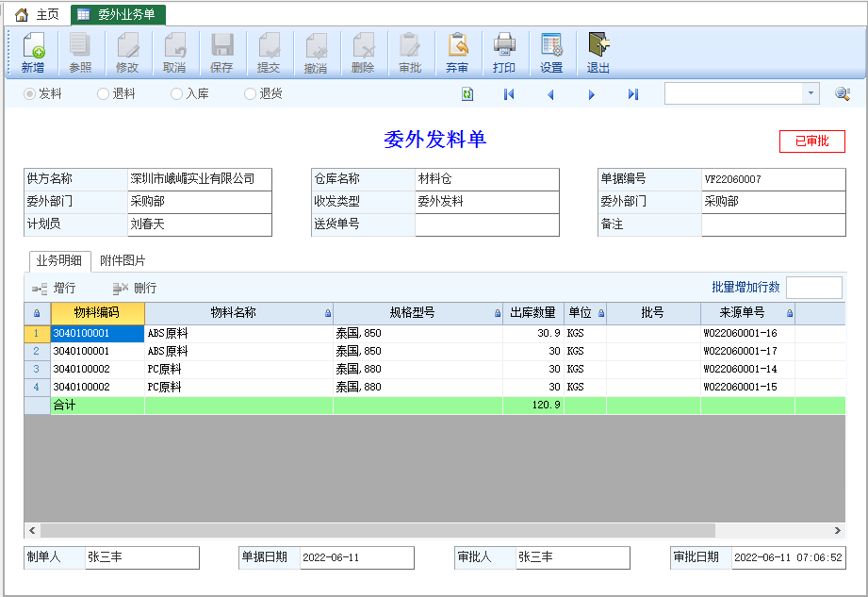The width and height of the screenshot is (868, 597).
Task: Click the 备注 input field
Action: click(x=774, y=224)
